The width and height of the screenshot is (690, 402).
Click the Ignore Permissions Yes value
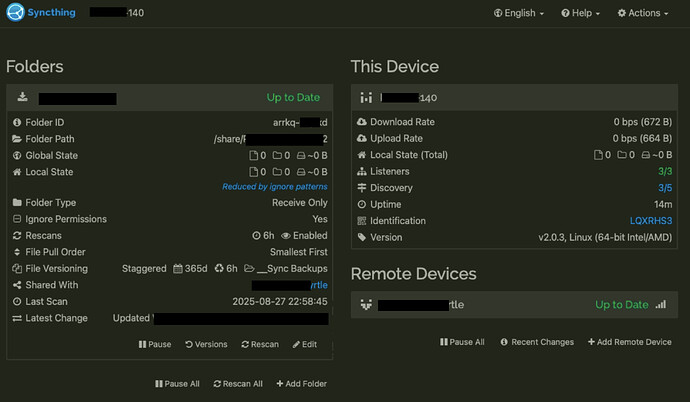[320, 219]
